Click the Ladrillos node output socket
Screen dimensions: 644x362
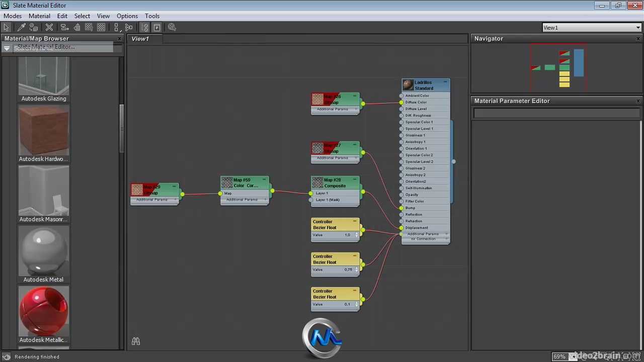click(x=453, y=161)
